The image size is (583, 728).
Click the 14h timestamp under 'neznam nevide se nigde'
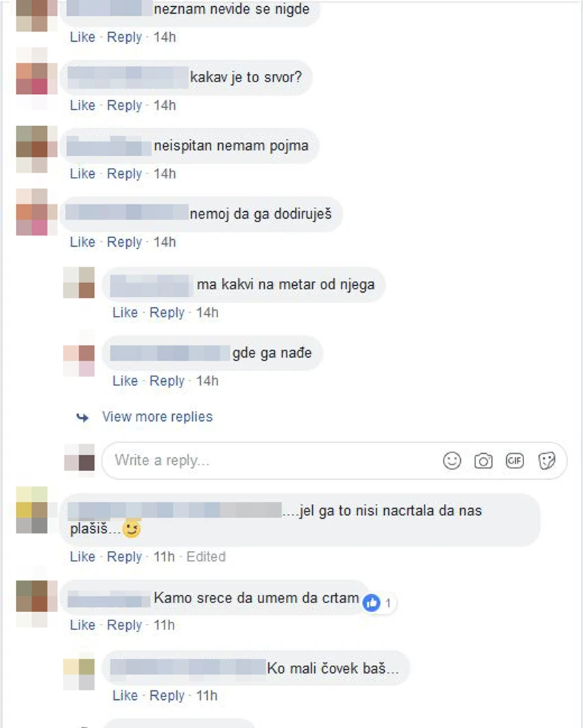point(165,37)
